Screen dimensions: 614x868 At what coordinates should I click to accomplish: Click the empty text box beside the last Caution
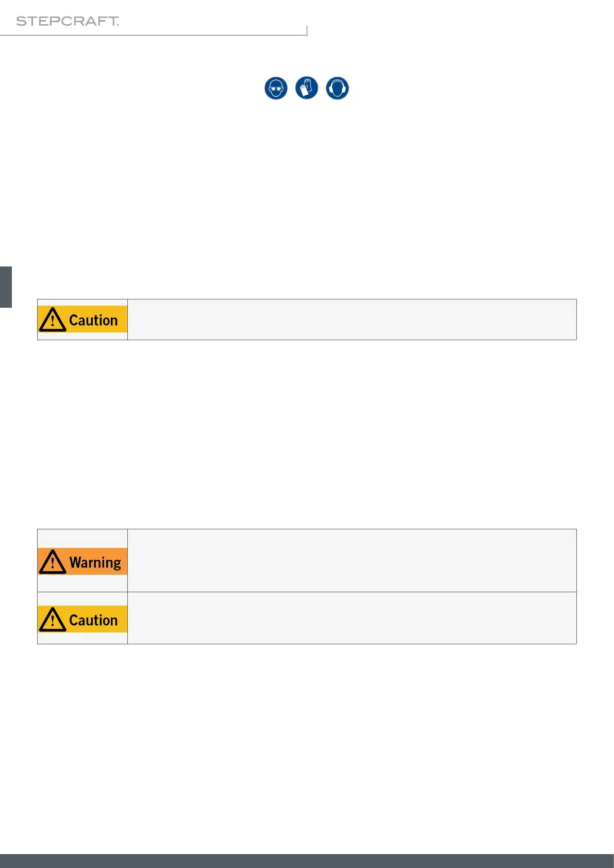tap(352, 618)
